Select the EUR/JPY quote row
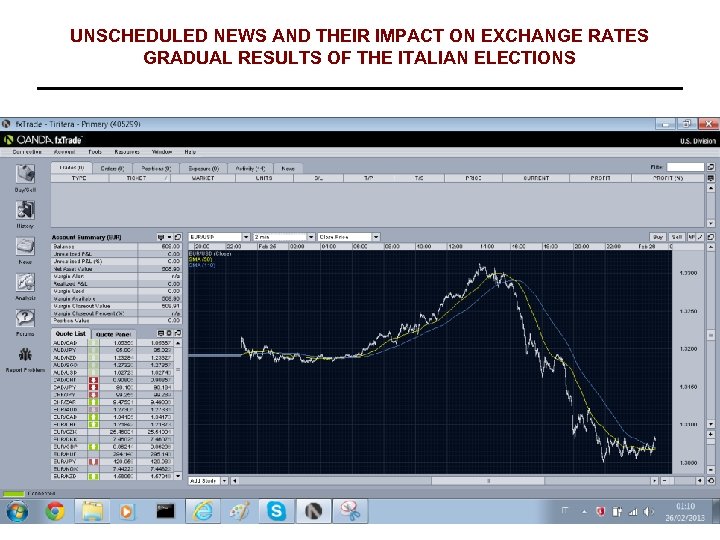720x540 pixels. 112,461
